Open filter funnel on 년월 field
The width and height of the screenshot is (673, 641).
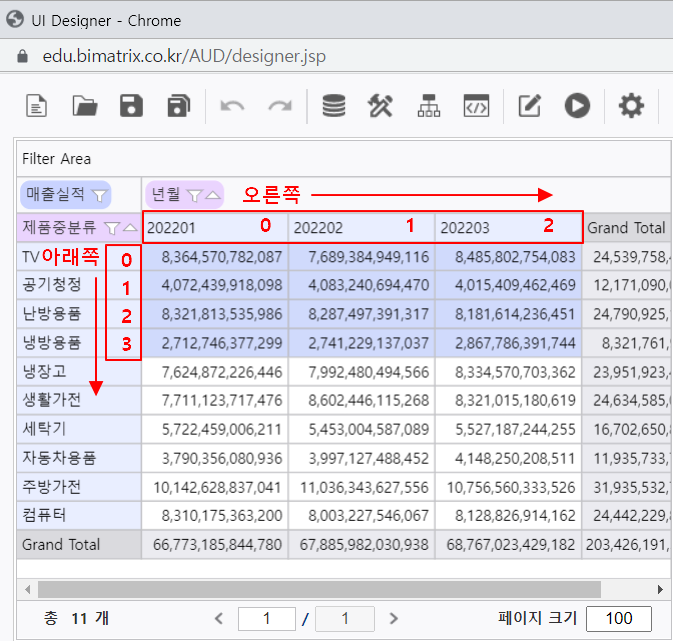click(x=195, y=195)
